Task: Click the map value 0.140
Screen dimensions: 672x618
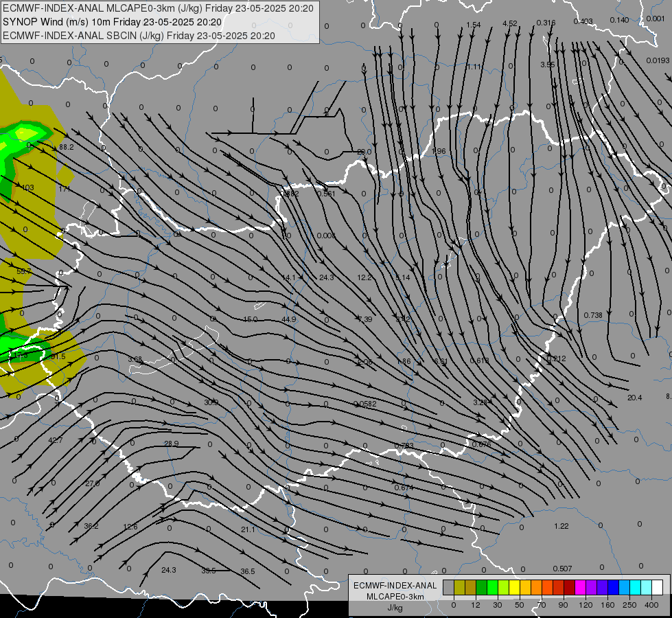Action: [619, 20]
